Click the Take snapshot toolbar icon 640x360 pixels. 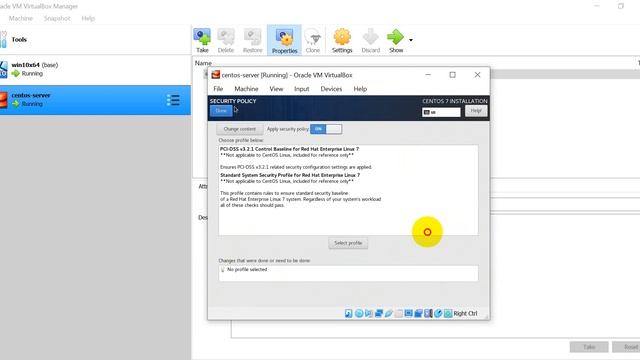coord(202,37)
